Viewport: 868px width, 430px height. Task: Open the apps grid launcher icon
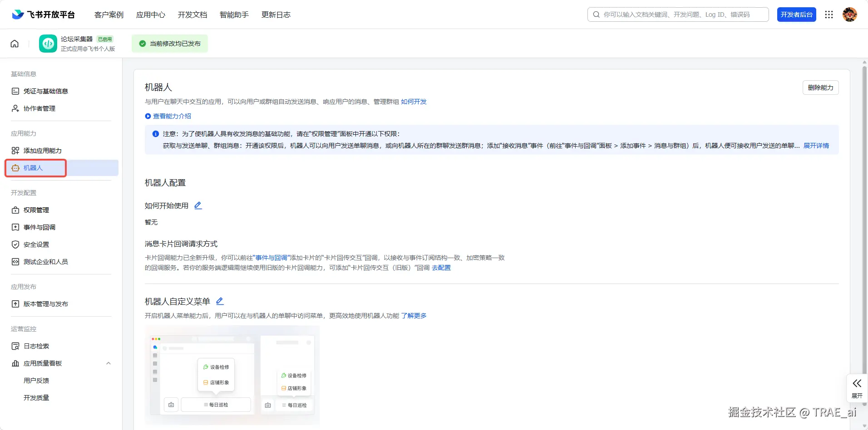point(829,15)
